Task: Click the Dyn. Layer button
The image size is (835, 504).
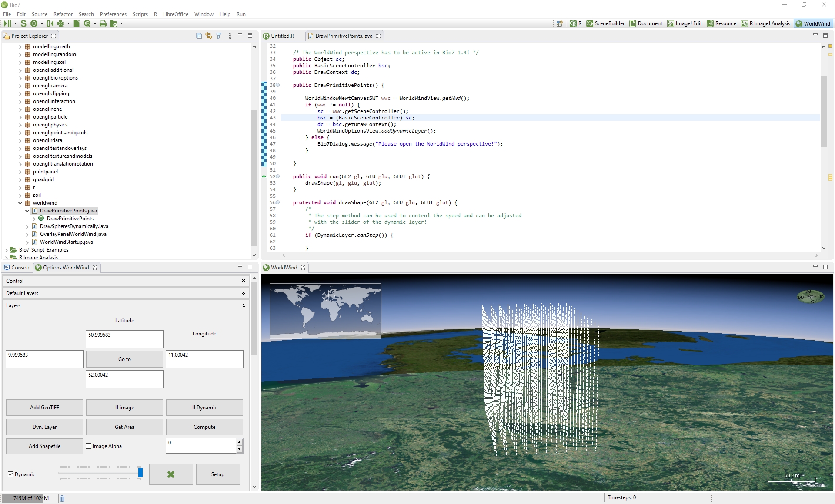Action: pos(44,427)
